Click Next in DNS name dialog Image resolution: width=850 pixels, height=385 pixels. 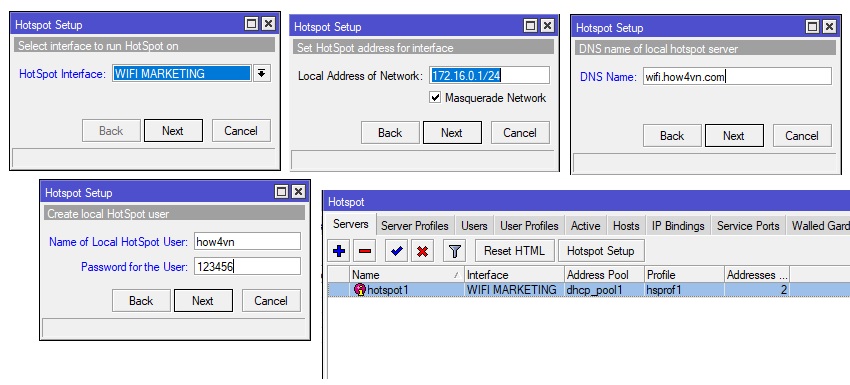point(734,136)
